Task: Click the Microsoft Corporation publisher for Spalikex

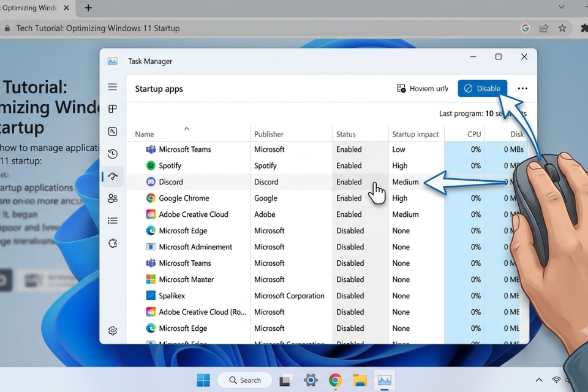Action: tap(289, 296)
